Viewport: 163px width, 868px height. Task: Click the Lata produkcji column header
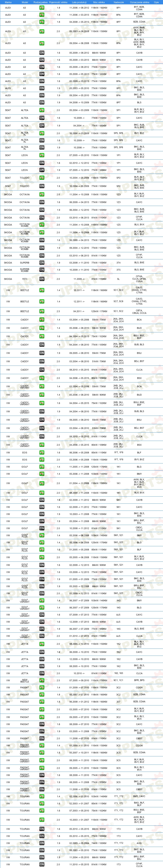79,2
